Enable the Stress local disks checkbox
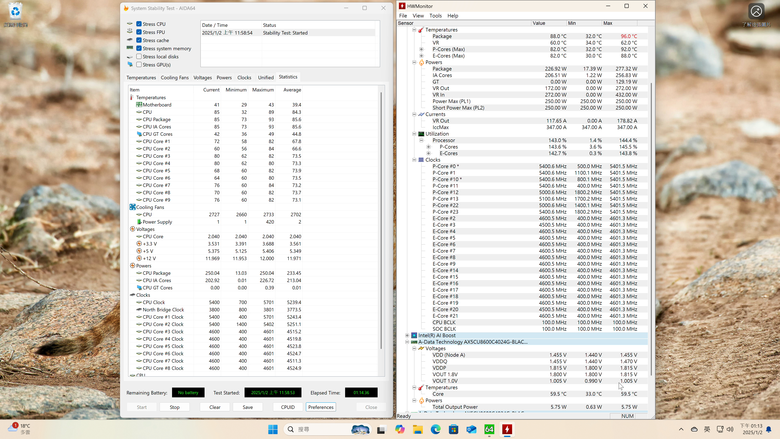This screenshot has width=780, height=439. tap(139, 57)
